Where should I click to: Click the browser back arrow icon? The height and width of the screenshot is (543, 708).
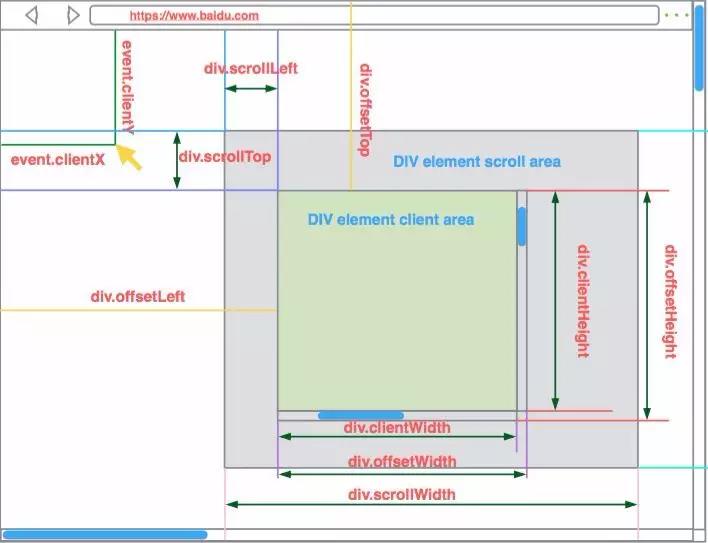point(32,15)
